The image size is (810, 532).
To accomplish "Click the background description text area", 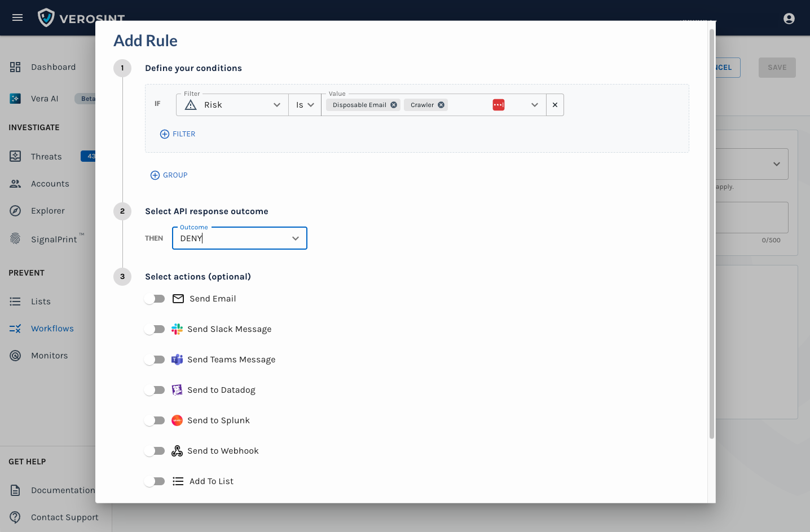I will (752, 218).
